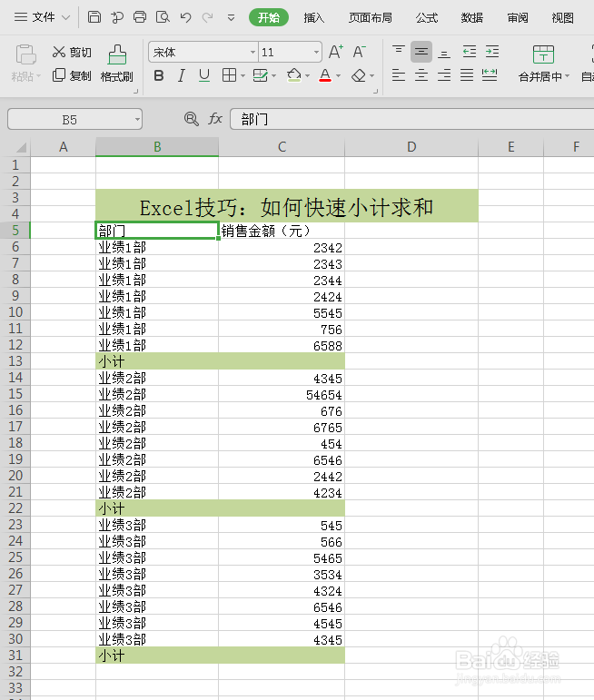
Task: Click the Paste icon
Action: click(x=25, y=54)
